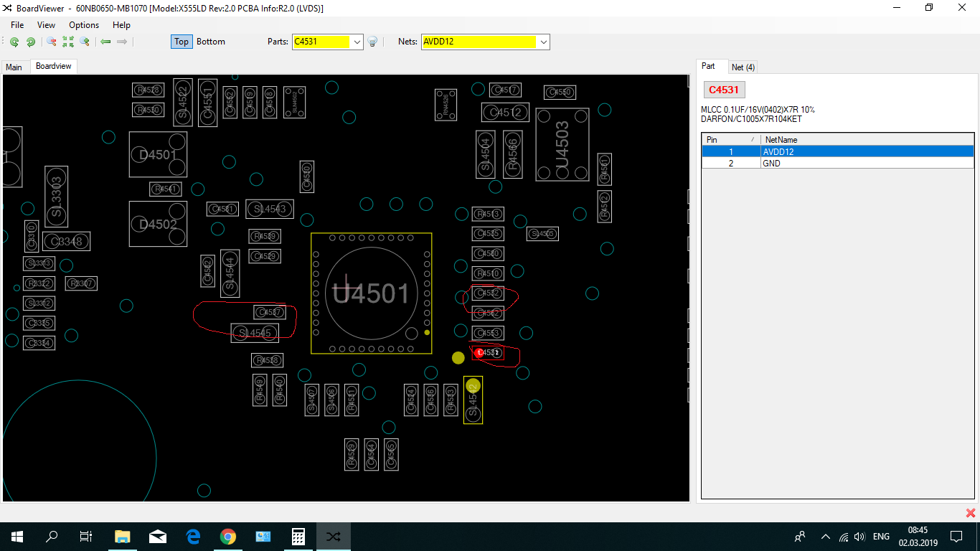Viewport: 980px width, 551px height.
Task: Open the Outlook icon on the taskbar
Action: click(x=263, y=536)
